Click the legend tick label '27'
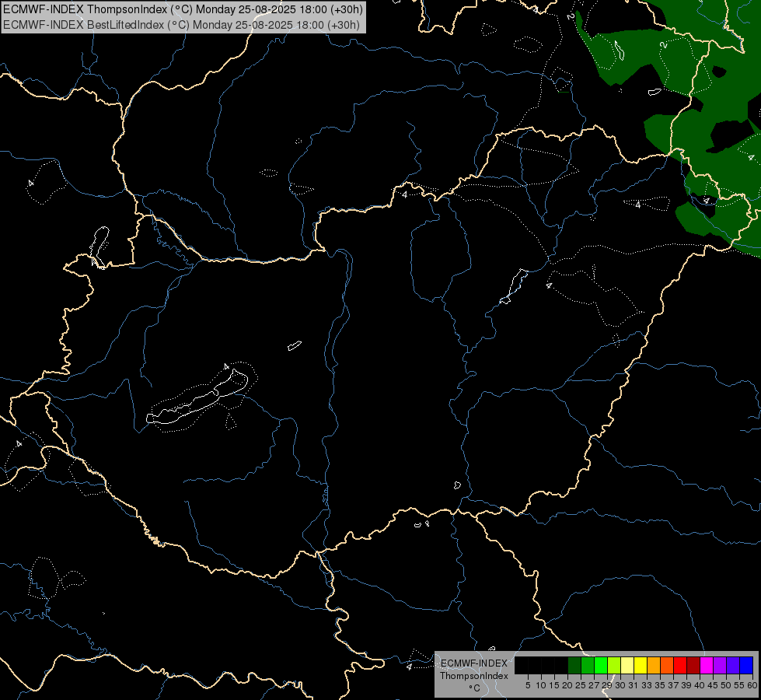This screenshot has height=700, width=761. pyautogui.click(x=595, y=685)
